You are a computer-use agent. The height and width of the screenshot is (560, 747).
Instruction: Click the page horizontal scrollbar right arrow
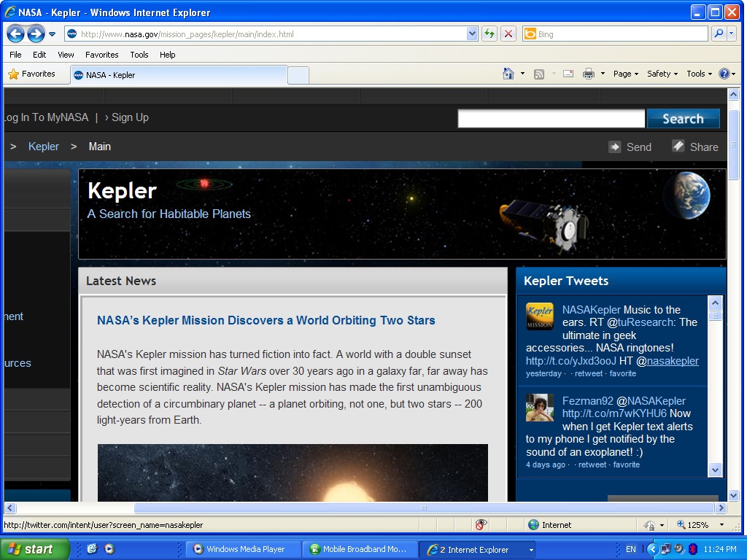click(x=721, y=508)
